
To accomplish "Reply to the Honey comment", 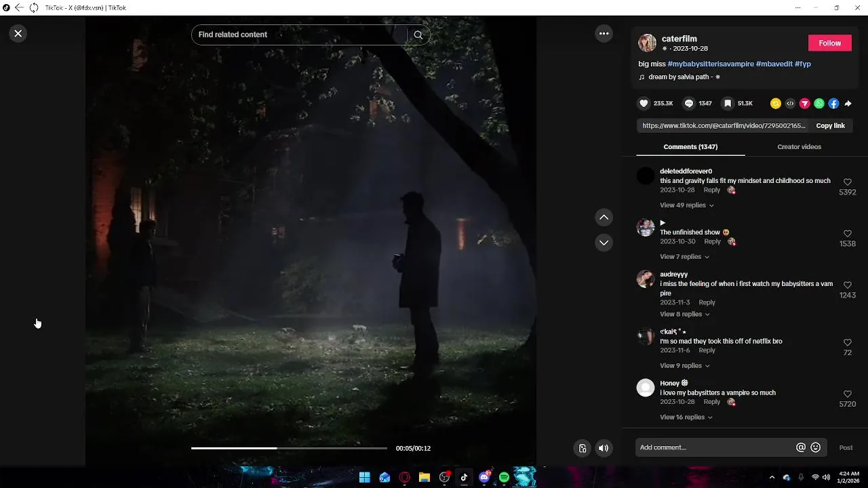I will coord(712,402).
